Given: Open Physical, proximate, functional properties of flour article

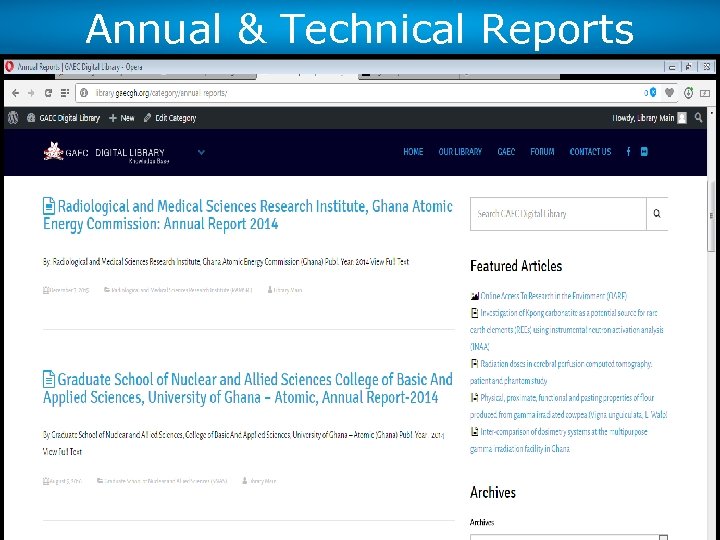Looking at the screenshot, I should click(x=568, y=406).
